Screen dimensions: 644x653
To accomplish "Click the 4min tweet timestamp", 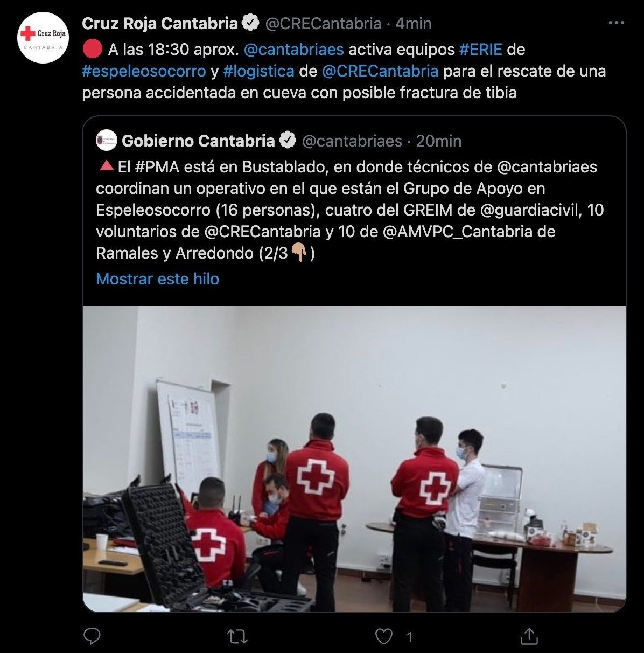I will 414,23.
